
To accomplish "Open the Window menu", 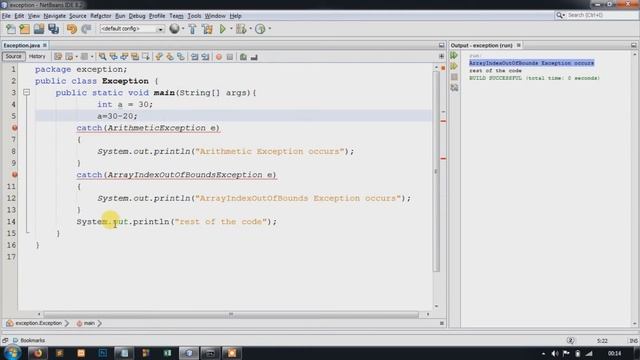I will 215,16.
